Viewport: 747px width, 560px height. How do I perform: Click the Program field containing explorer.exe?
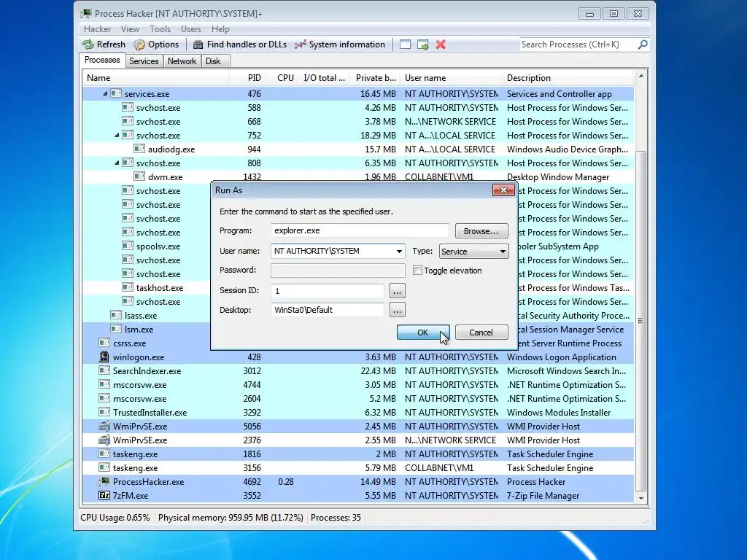coord(360,230)
